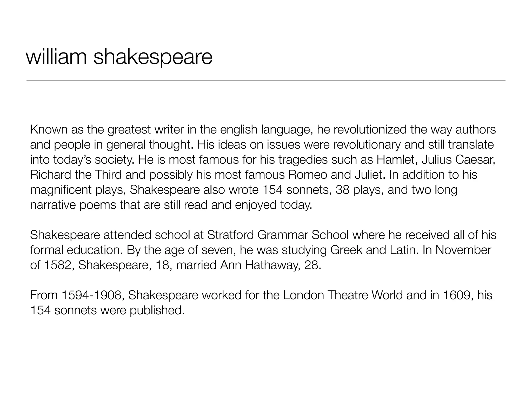The image size is (532, 399).
Task: Click the word 'published' in the last line
Action: pos(156,310)
